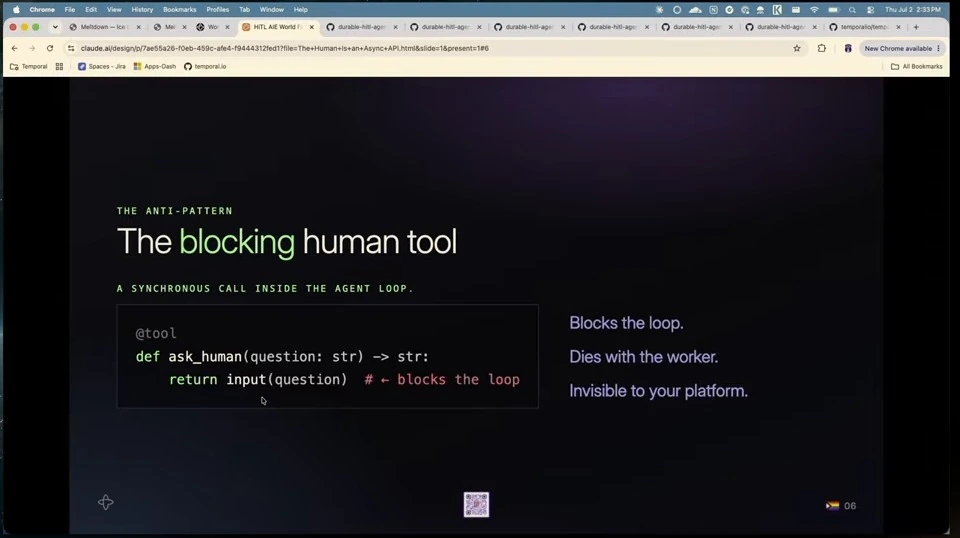The height and width of the screenshot is (538, 960).
Task: Click the date and time in menu bar
Action: tap(912, 10)
